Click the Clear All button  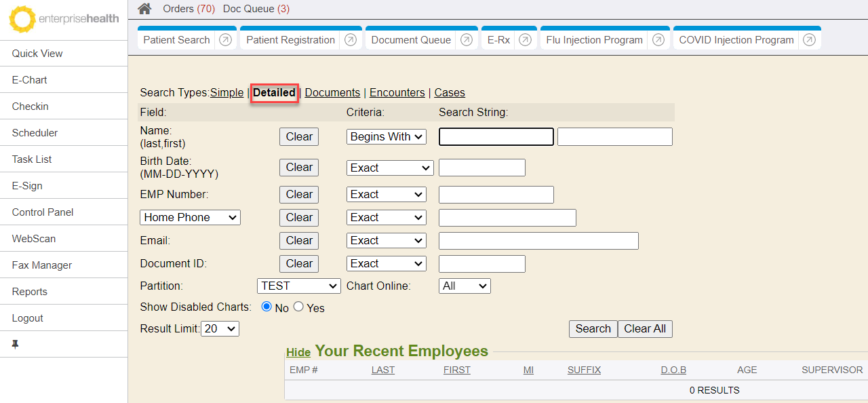click(645, 328)
